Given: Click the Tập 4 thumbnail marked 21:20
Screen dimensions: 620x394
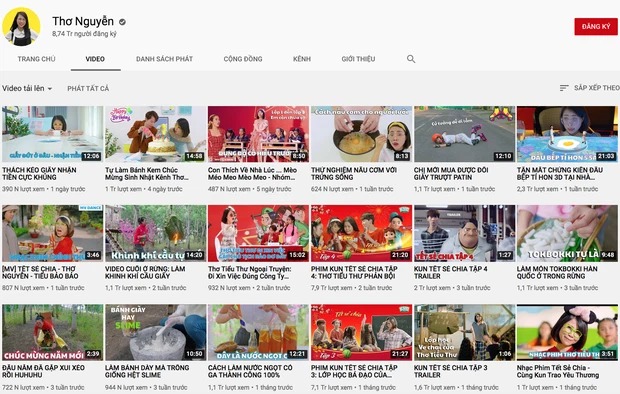Looking at the screenshot, I should pos(361,233).
